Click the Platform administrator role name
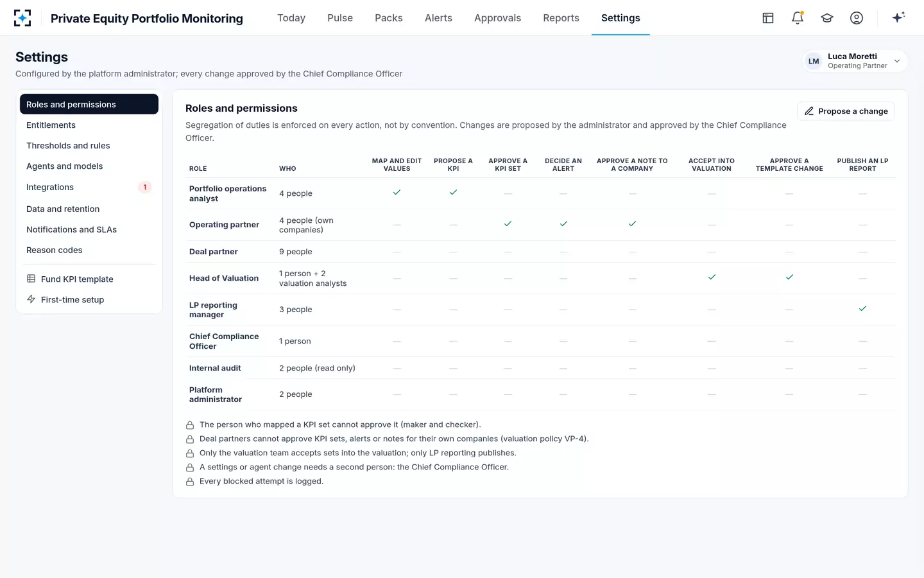This screenshot has height=578, width=924. click(216, 394)
